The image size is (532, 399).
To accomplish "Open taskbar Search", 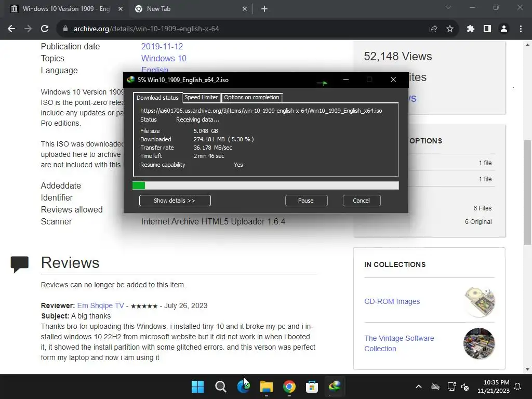I will click(220, 387).
